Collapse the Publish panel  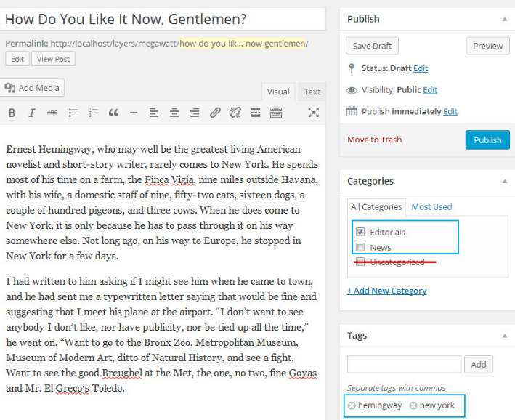click(x=504, y=19)
